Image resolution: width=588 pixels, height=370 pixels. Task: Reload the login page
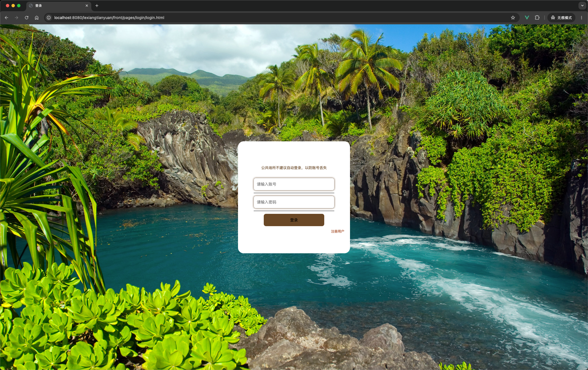(x=27, y=18)
